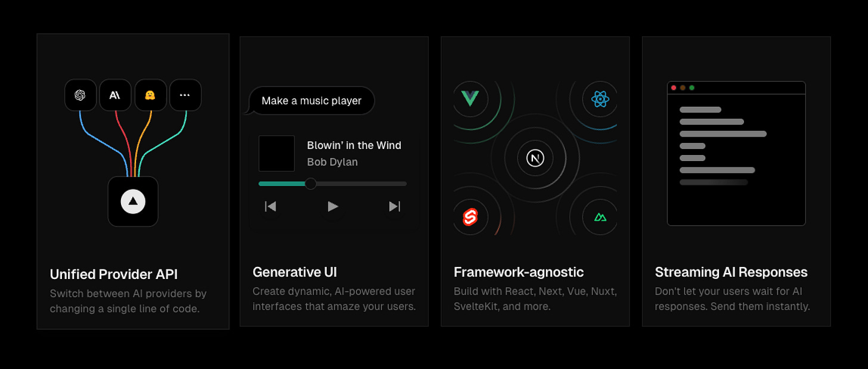
Task: Click the "Bob Dylan" artist name
Action: [332, 162]
